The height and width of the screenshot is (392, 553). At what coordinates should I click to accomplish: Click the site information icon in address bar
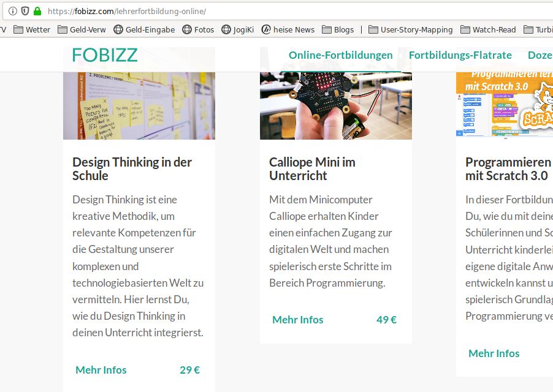click(13, 11)
